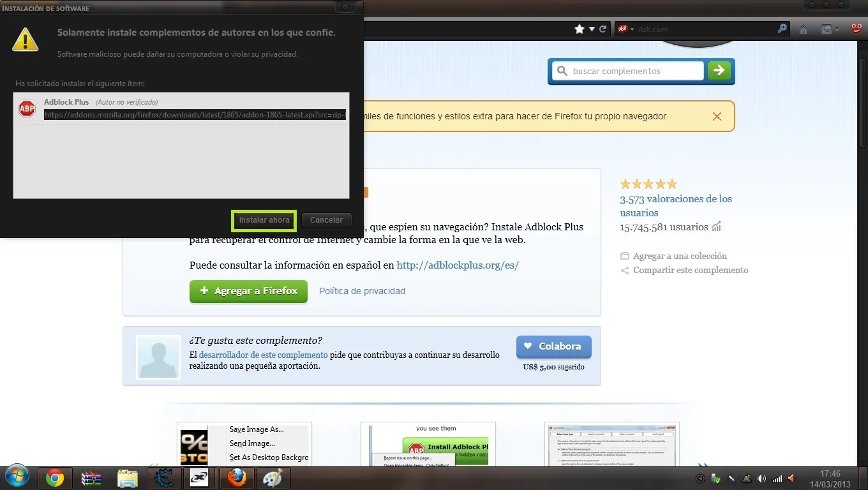Click the search magnifier in Ask.com bar
The height and width of the screenshot is (490, 868).
(x=782, y=29)
